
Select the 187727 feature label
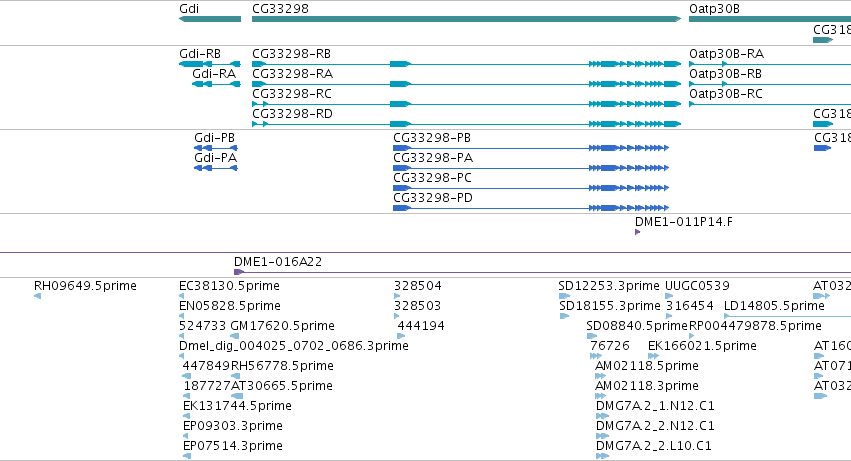point(207,386)
